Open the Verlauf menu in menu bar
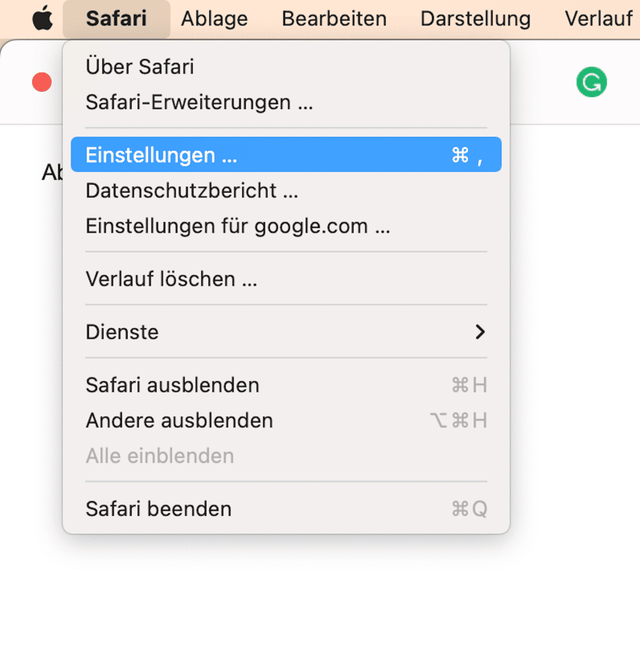 pos(598,19)
